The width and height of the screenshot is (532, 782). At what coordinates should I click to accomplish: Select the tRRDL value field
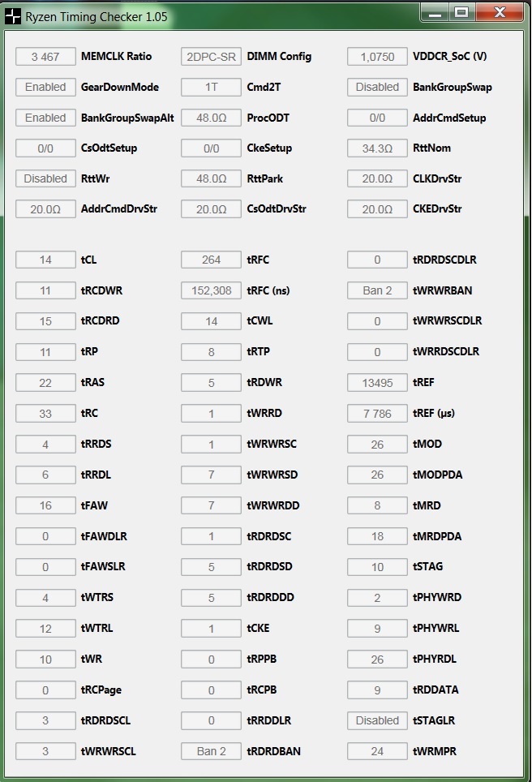[x=45, y=475]
